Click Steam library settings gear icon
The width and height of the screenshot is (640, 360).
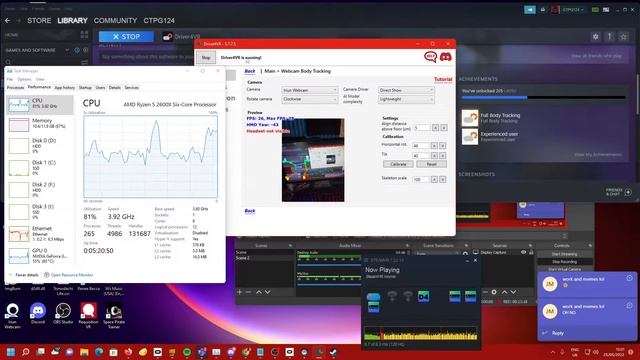point(596,37)
